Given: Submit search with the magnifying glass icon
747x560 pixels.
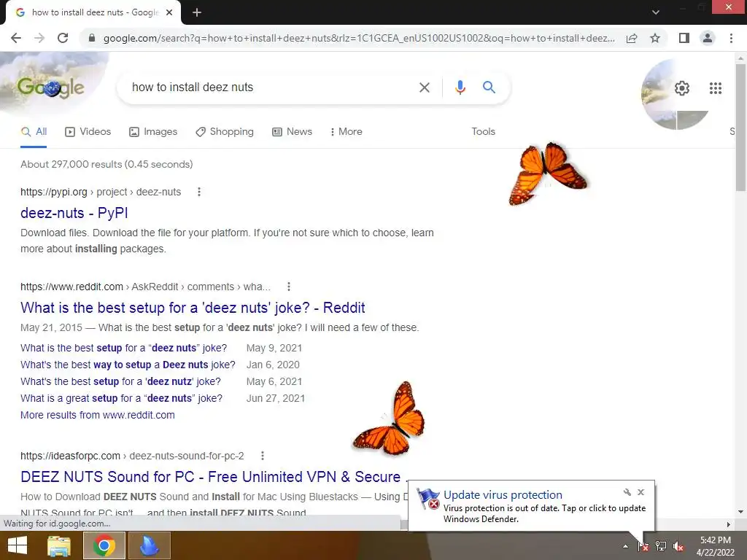Looking at the screenshot, I should point(489,87).
